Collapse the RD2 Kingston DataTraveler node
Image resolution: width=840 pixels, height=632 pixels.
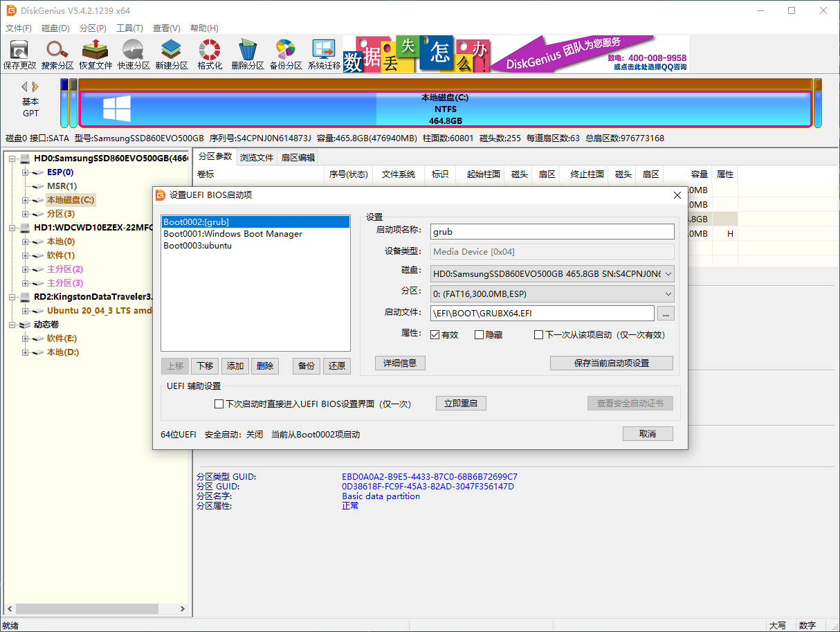tap(12, 297)
